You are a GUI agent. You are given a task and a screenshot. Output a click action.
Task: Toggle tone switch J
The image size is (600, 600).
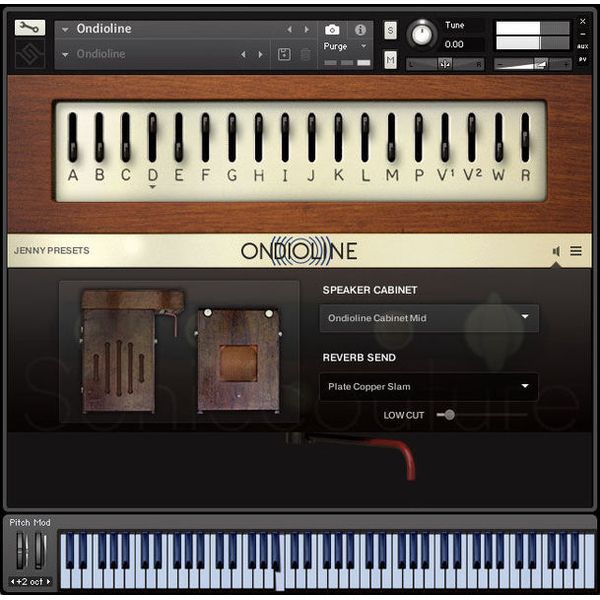pyautogui.click(x=312, y=137)
